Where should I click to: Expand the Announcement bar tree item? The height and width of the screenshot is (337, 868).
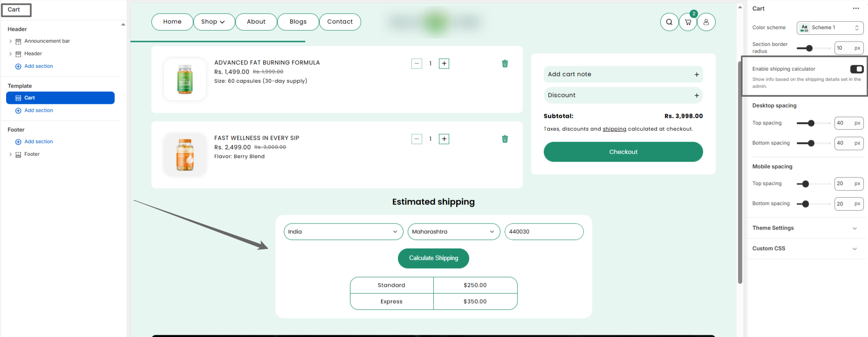point(10,41)
